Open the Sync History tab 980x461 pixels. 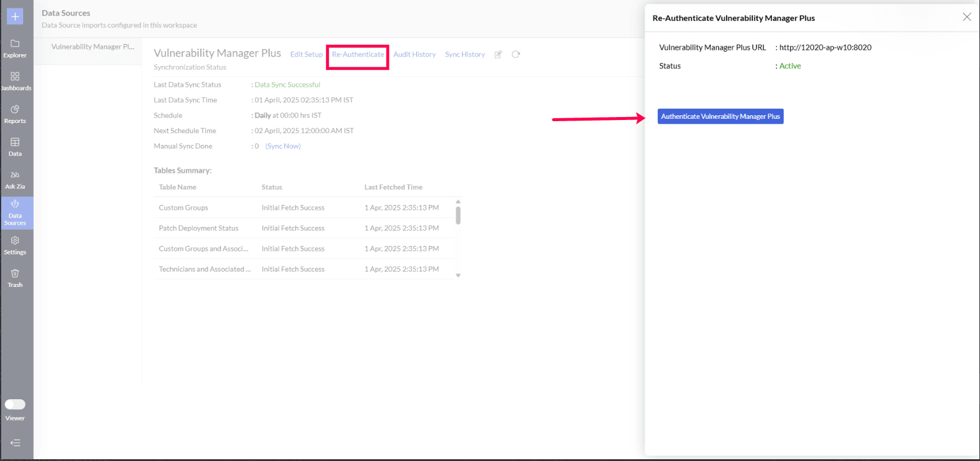pyautogui.click(x=464, y=55)
